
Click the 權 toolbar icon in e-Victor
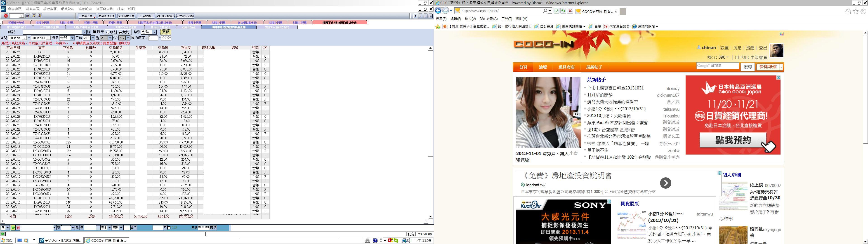tap(40, 16)
